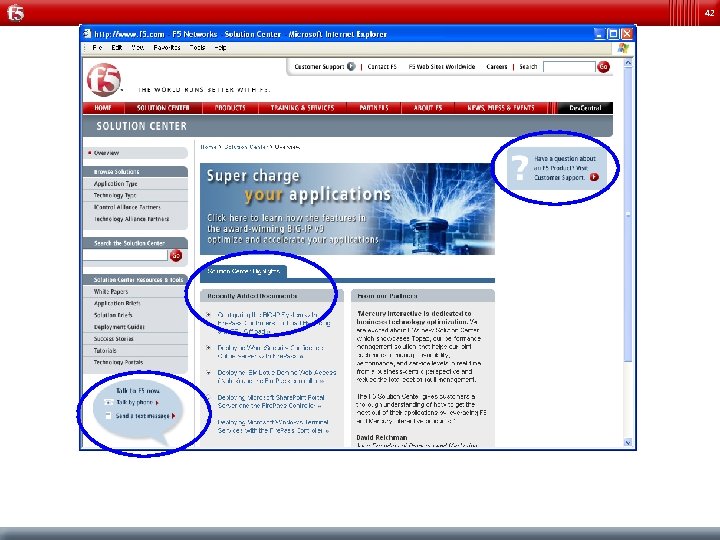Open the Deploying IBM Lotus Domino Web Access link

pyautogui.click(x=277, y=377)
